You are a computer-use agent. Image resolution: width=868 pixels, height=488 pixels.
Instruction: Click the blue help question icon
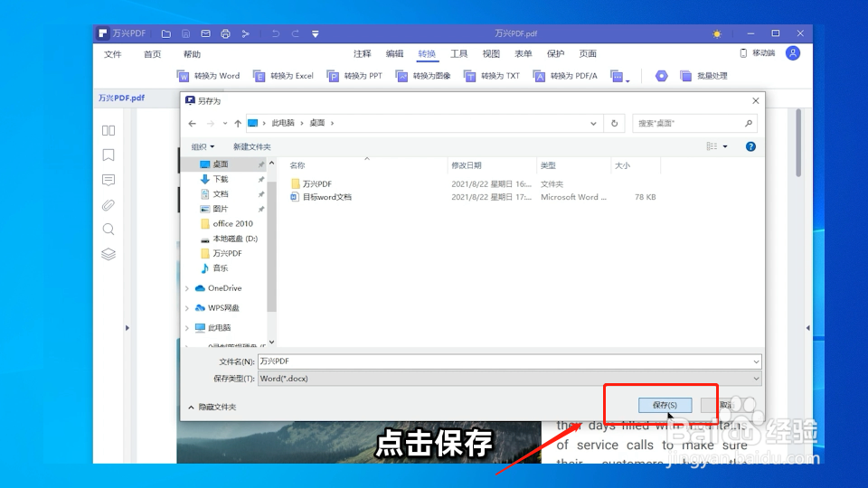pyautogui.click(x=750, y=146)
